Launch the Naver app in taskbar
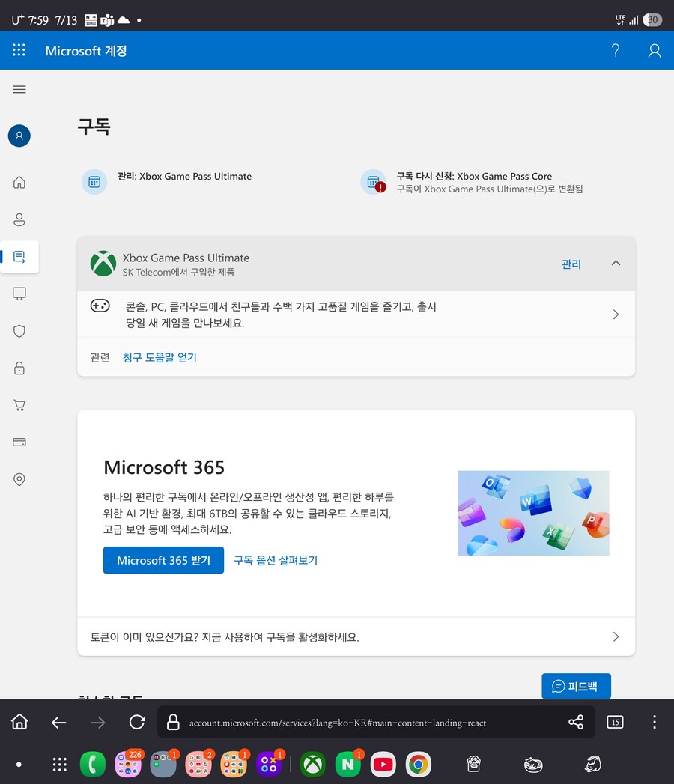 point(348,764)
